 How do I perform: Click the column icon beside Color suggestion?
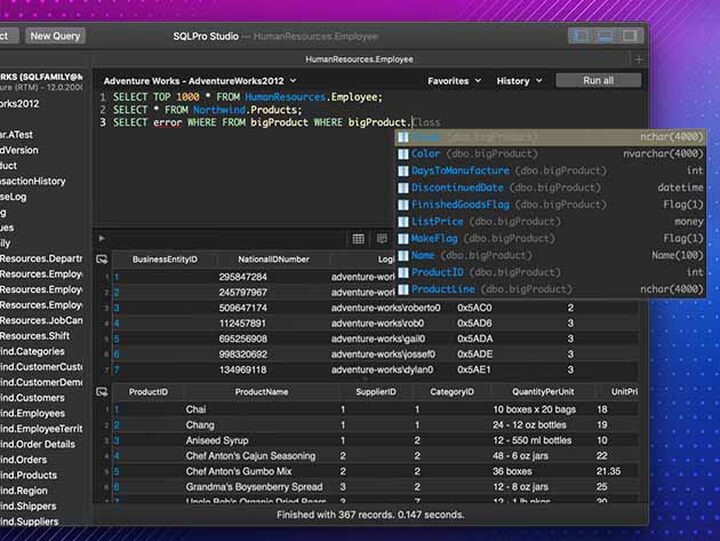click(x=403, y=154)
